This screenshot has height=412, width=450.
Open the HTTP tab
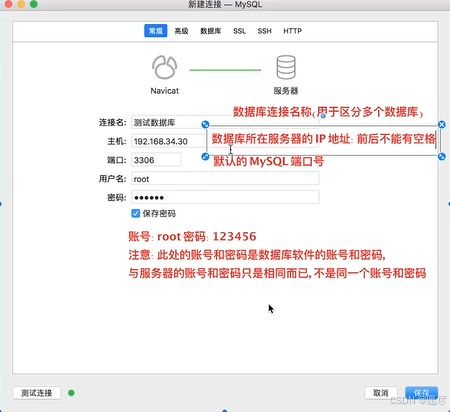tap(292, 31)
